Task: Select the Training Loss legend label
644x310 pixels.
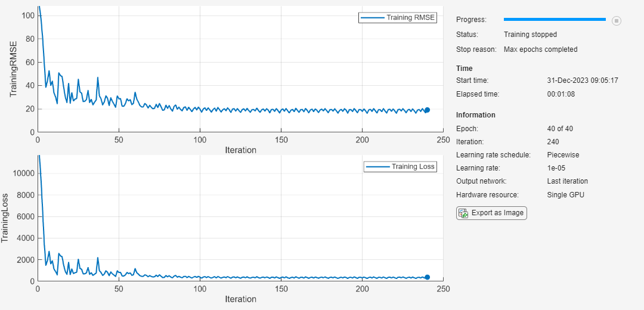Action: pyautogui.click(x=413, y=167)
